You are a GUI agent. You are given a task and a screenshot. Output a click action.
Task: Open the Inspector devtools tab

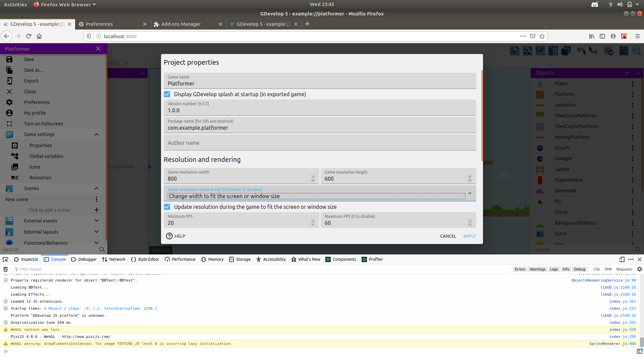26,259
